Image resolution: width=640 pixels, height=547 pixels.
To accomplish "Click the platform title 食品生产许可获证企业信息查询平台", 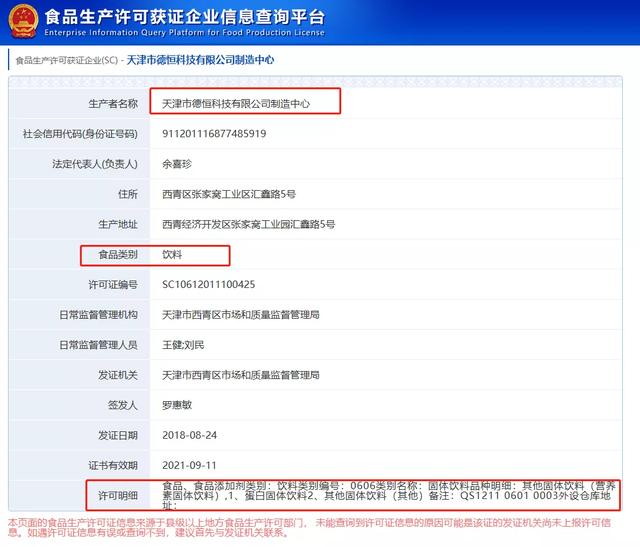I will click(185, 17).
